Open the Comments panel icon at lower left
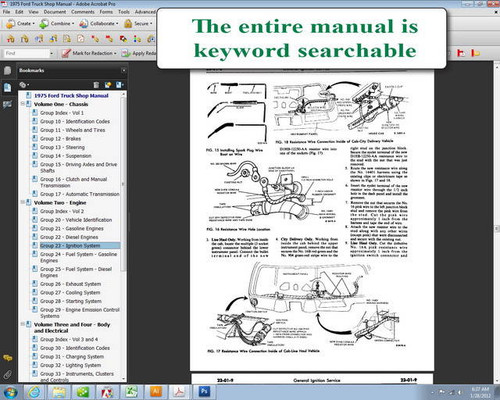This screenshot has width=500, height=400. click(x=7, y=358)
